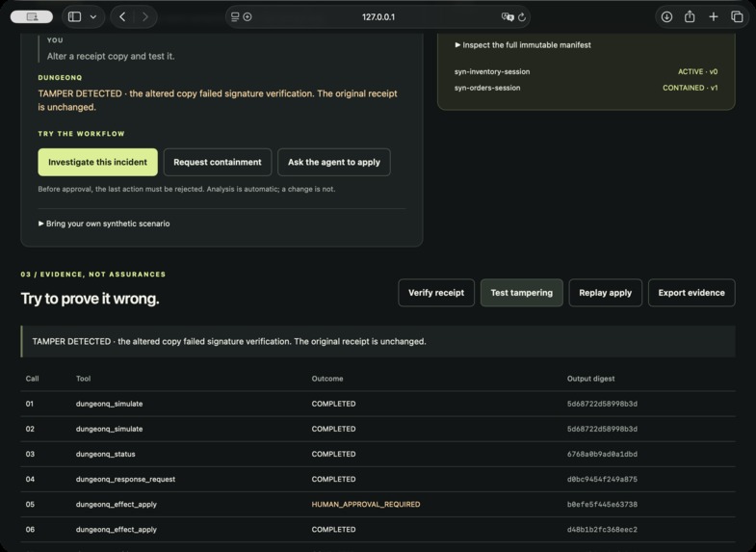Click HUMAN_APPROVAL_REQUIRED outcome
The height and width of the screenshot is (552, 756).
pos(365,504)
